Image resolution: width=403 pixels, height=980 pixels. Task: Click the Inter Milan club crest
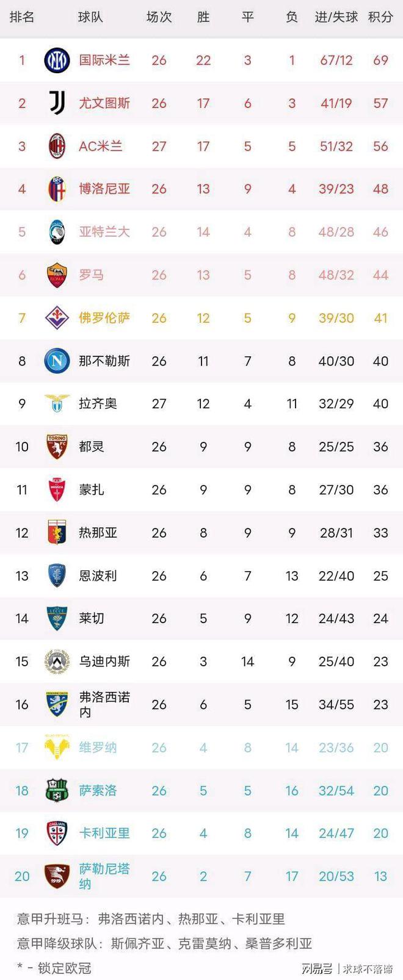[x=57, y=60]
